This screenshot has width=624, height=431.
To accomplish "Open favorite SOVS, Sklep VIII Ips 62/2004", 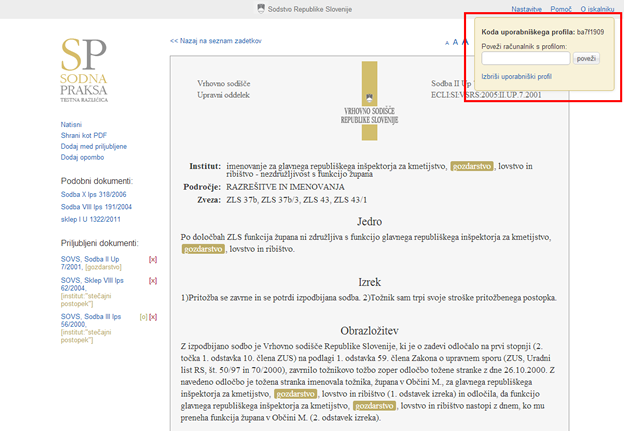I will point(92,284).
